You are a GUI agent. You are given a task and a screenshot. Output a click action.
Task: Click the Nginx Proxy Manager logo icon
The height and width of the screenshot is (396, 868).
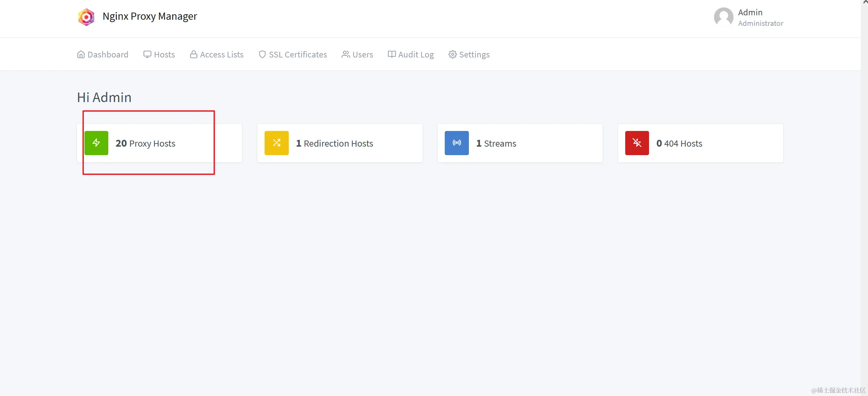[x=86, y=17]
